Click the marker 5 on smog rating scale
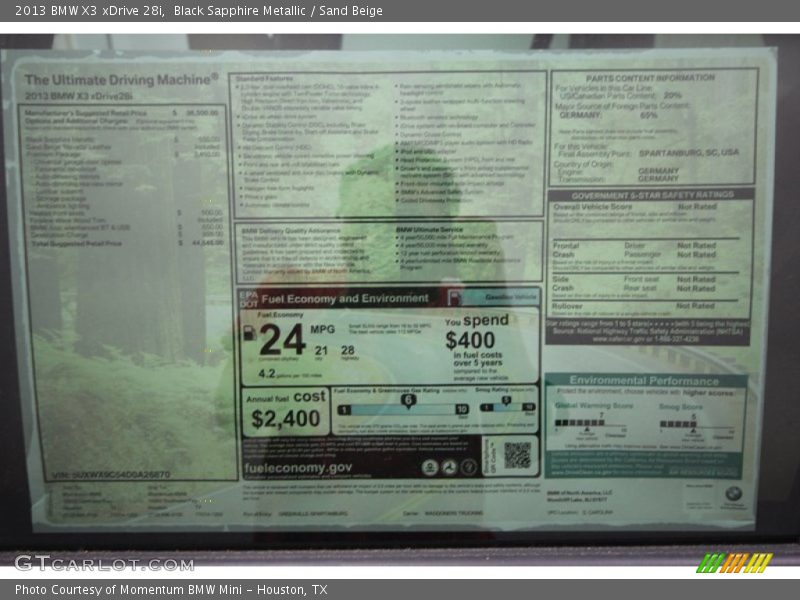Image resolution: width=800 pixels, height=600 pixels. (x=506, y=401)
